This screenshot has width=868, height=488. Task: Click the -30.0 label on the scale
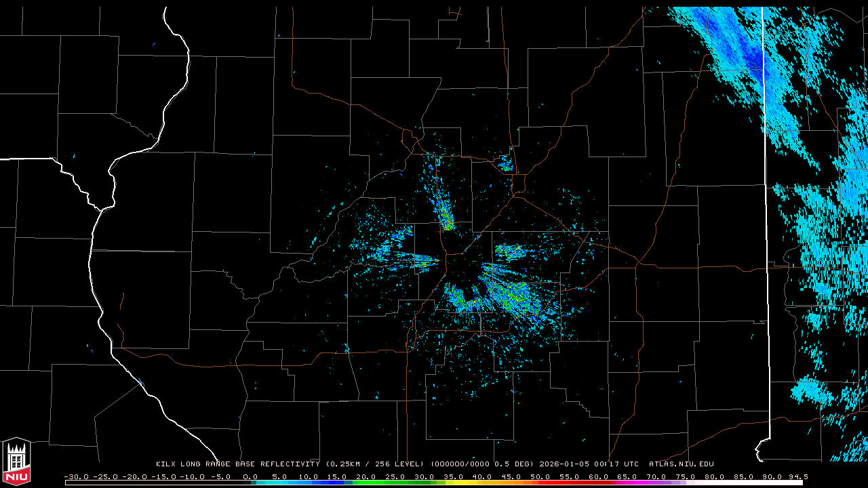click(x=76, y=476)
